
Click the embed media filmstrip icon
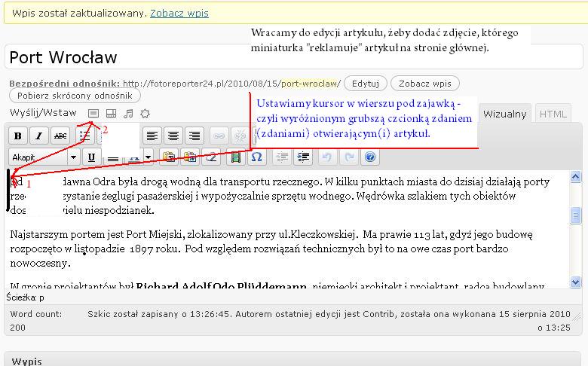tap(237, 157)
